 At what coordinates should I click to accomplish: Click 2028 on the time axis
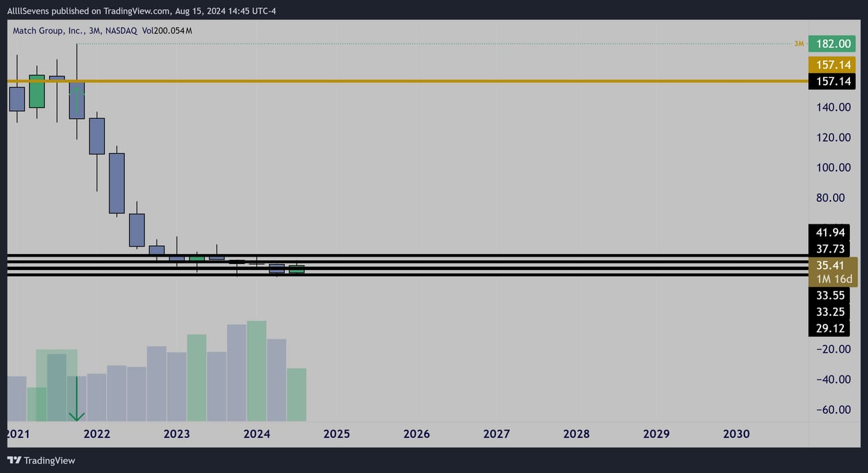tap(576, 434)
